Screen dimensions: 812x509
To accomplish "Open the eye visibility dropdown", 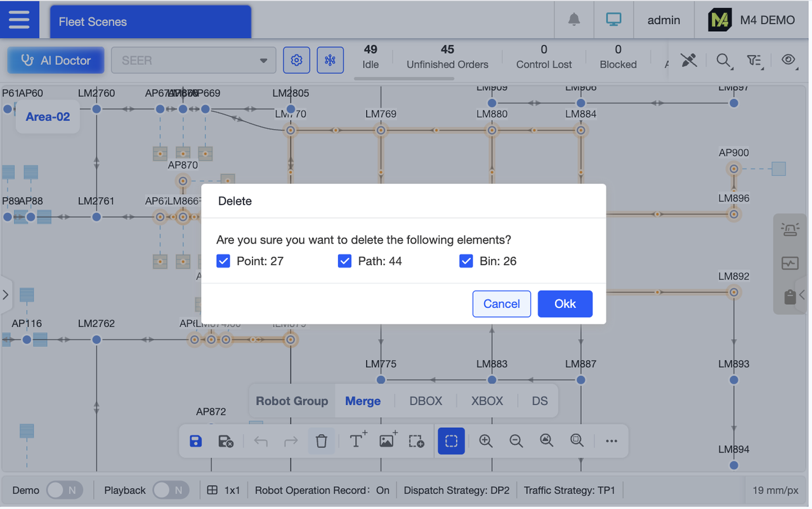I will (789, 60).
